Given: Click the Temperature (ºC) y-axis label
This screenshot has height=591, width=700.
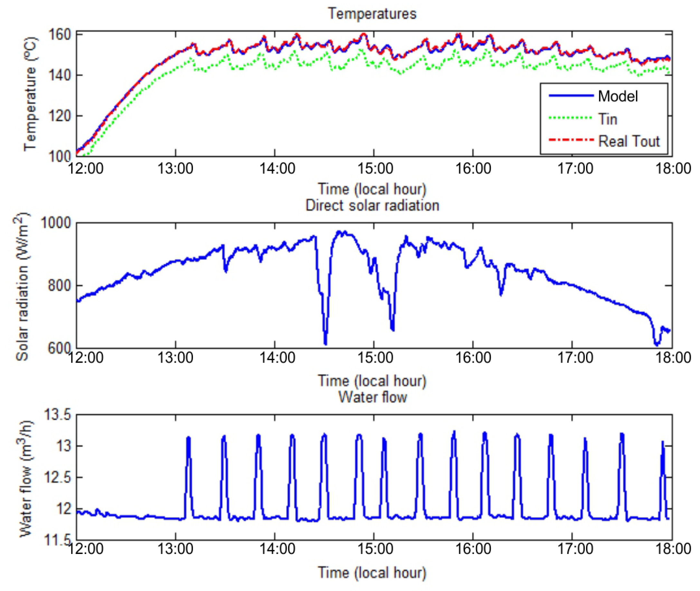Looking at the screenshot, I should [x=30, y=94].
